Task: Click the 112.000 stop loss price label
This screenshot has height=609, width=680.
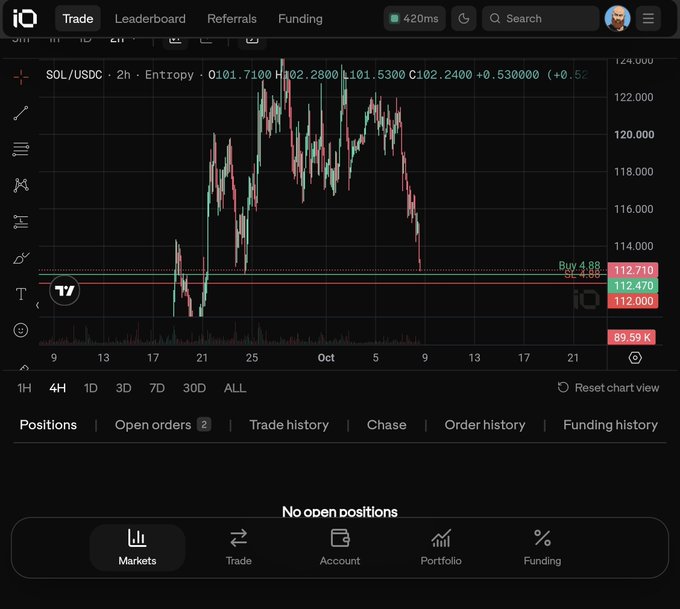Action: coord(633,301)
